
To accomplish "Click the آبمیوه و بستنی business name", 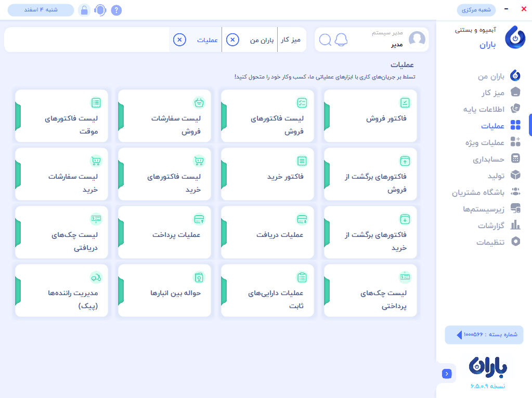I will click(475, 30).
